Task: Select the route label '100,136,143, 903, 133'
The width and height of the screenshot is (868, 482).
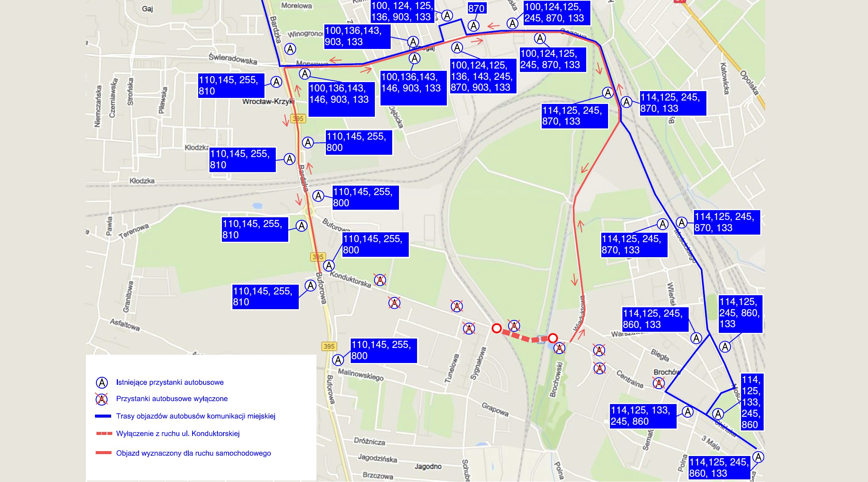Action: [358, 36]
